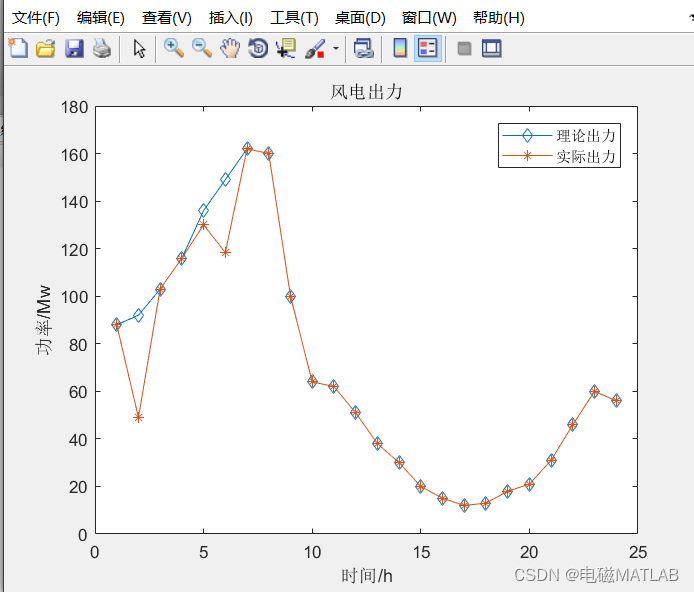Click the orange star marker near 118 MW
694x592 pixels.
click(x=225, y=253)
